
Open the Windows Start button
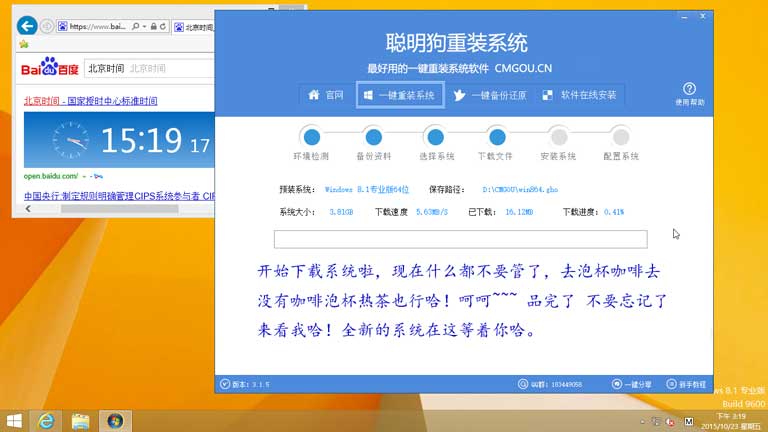tap(14, 420)
